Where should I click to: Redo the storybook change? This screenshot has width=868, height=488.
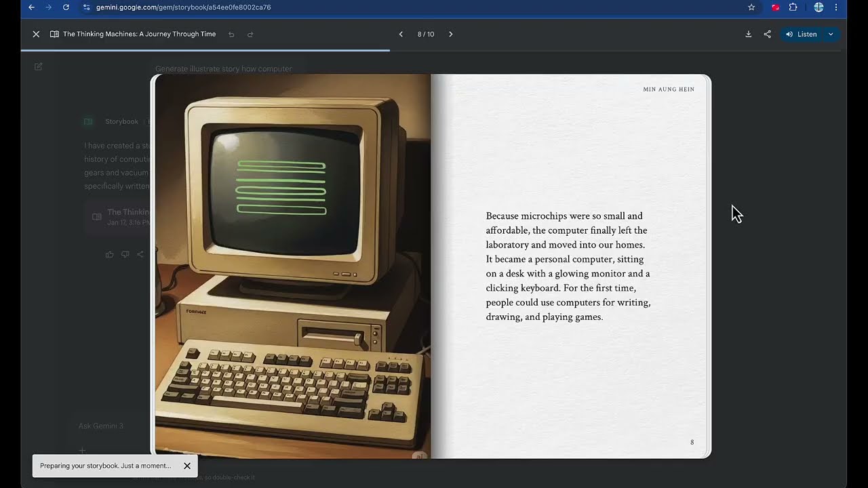coord(250,34)
